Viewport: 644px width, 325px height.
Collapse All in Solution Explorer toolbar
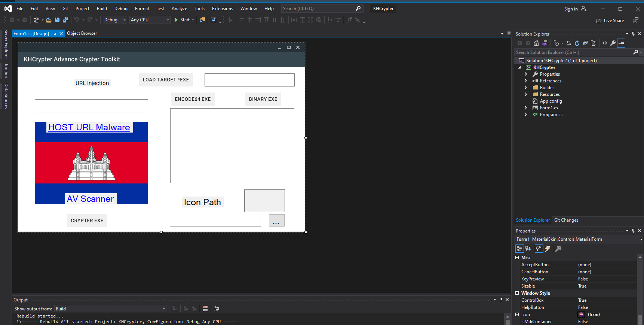585,43
